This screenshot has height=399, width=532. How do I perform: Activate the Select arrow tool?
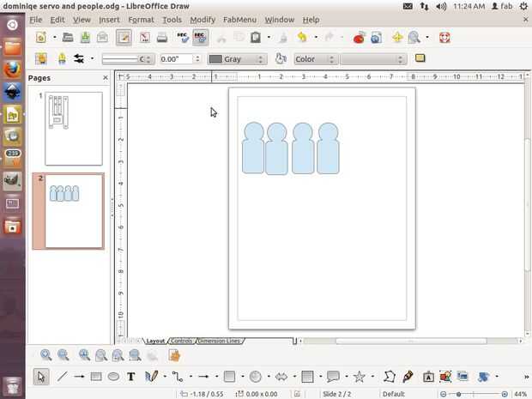click(41, 377)
